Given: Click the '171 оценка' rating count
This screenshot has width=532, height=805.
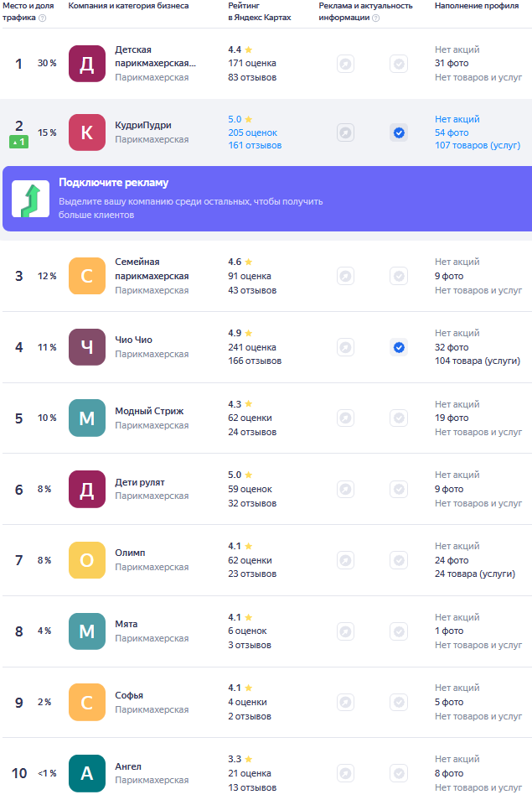Looking at the screenshot, I should [x=252, y=63].
